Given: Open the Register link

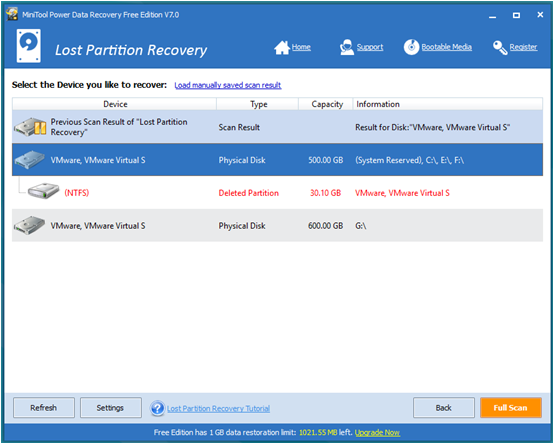Looking at the screenshot, I should [523, 47].
